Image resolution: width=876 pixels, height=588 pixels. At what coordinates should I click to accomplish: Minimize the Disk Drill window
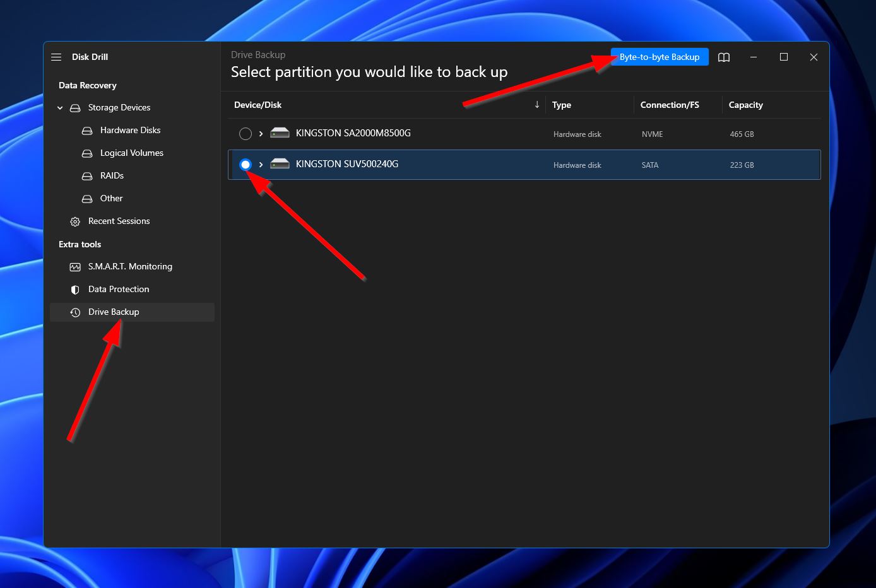coord(754,57)
